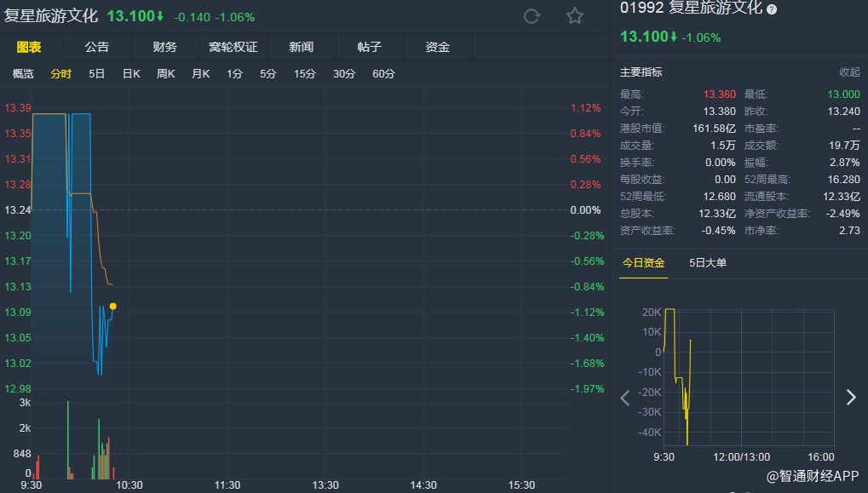Switch chart to 周K view
Viewport: 868px width, 493px height.
pyautogui.click(x=165, y=74)
